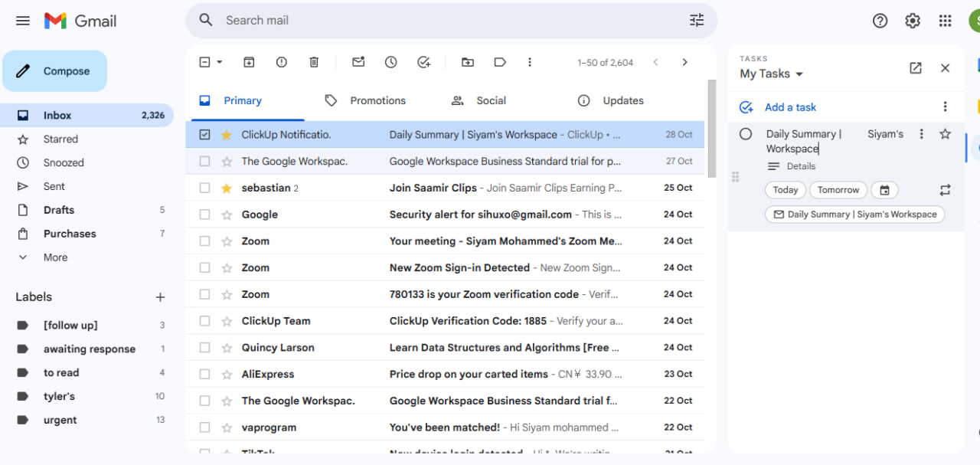Move selected email to a folder

click(x=467, y=62)
